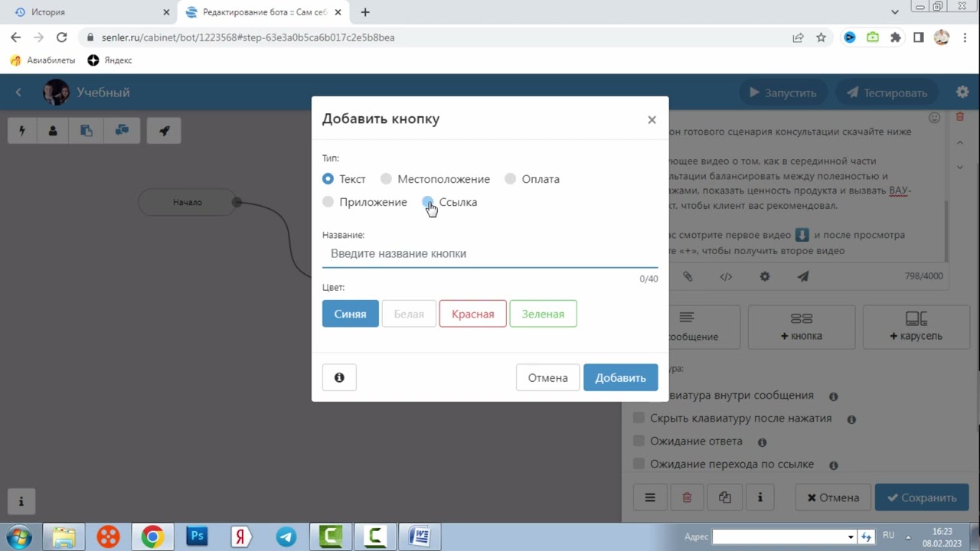Open a new browser tab
980x551 pixels.
(x=365, y=12)
